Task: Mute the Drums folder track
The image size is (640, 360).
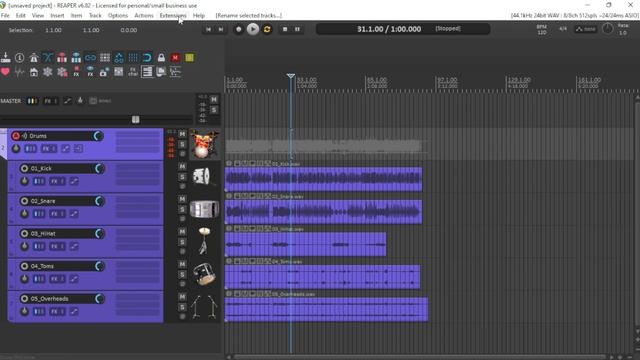Action: coord(182,134)
